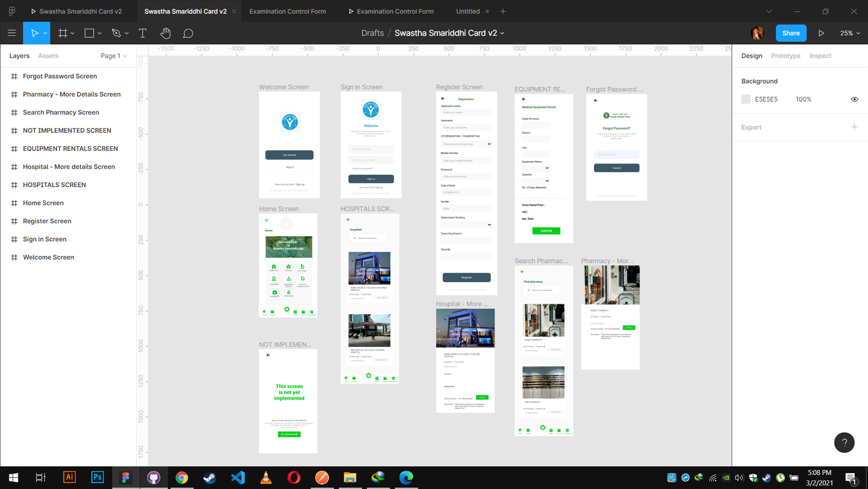Toggle background color visibility eye
The height and width of the screenshot is (489, 868).
tap(854, 99)
